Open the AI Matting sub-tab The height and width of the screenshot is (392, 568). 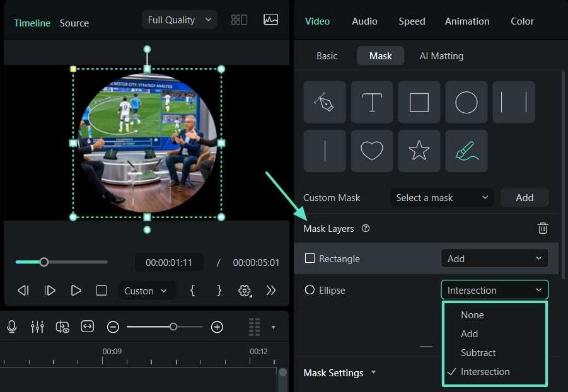[441, 56]
